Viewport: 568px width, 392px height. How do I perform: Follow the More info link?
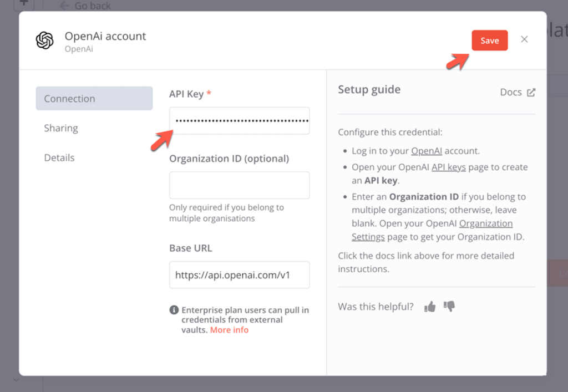click(229, 330)
